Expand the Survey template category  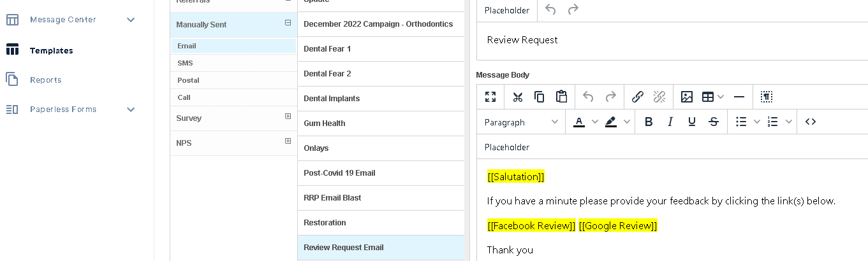tap(288, 116)
